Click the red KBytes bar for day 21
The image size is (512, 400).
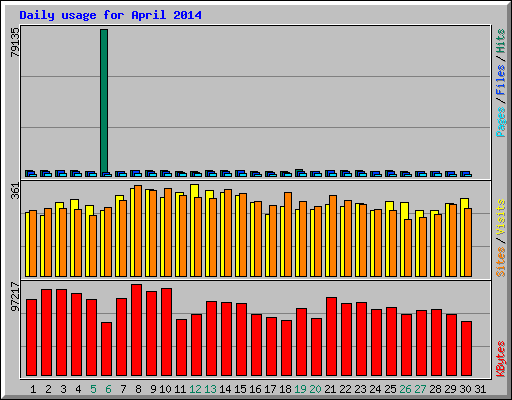click(331, 337)
